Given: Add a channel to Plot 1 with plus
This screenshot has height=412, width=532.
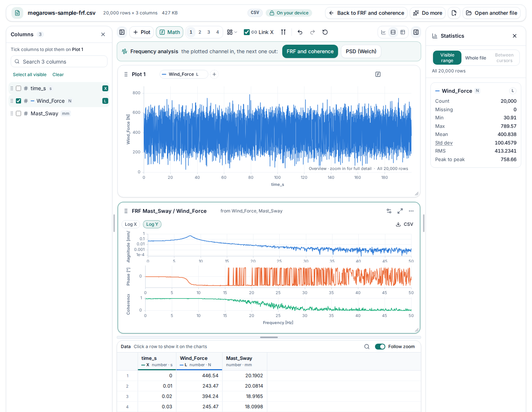Looking at the screenshot, I should coord(214,74).
